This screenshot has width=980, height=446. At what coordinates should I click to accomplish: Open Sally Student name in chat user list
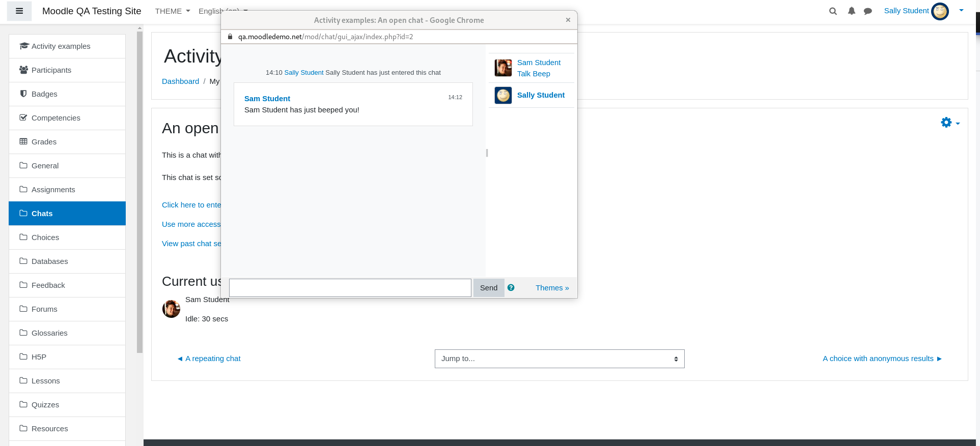click(x=541, y=95)
